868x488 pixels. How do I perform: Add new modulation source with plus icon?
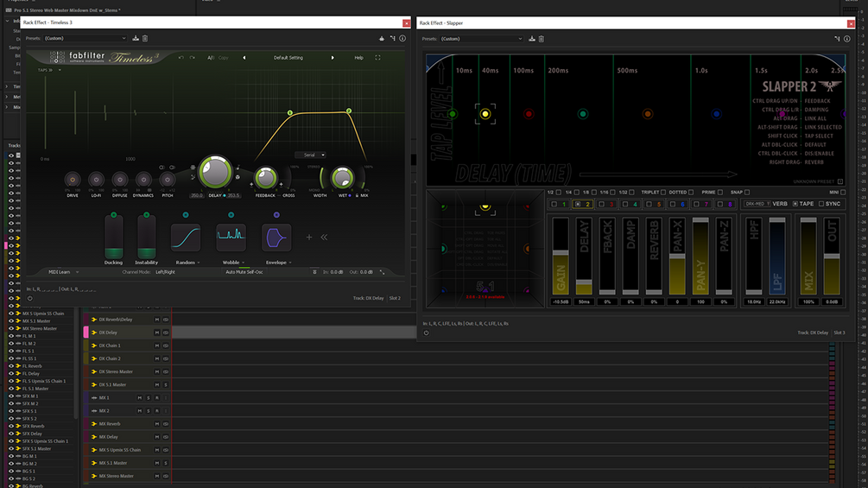pyautogui.click(x=309, y=238)
